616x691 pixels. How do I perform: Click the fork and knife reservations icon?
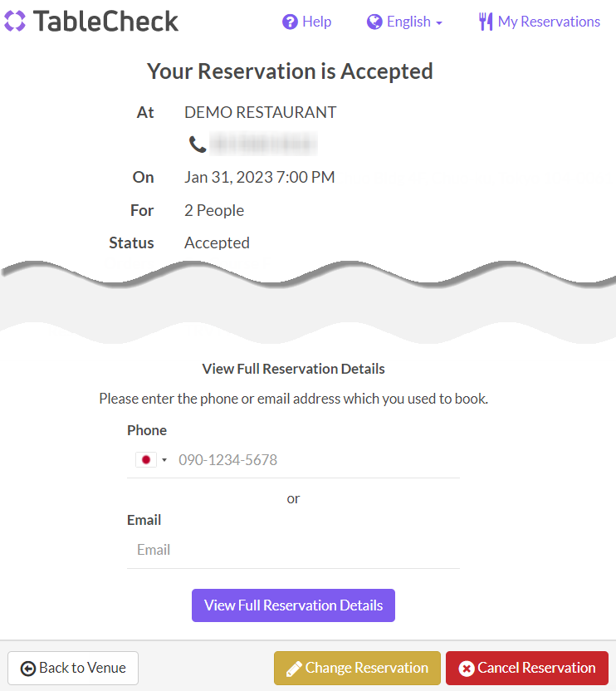(486, 21)
